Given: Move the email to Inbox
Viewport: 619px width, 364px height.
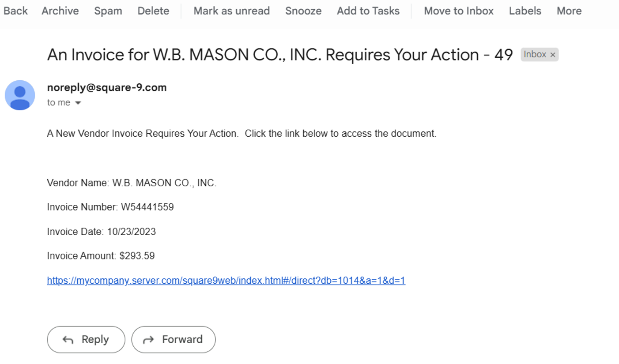Looking at the screenshot, I should point(459,11).
